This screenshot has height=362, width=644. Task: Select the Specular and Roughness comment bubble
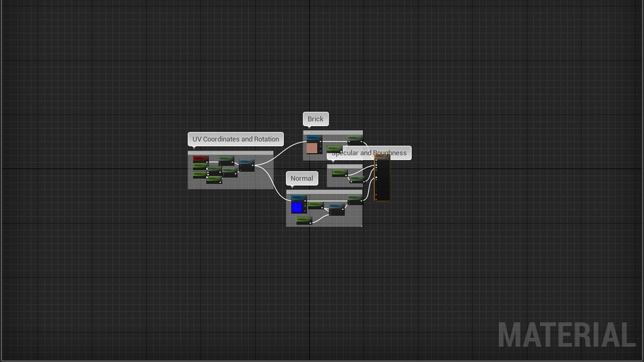369,153
